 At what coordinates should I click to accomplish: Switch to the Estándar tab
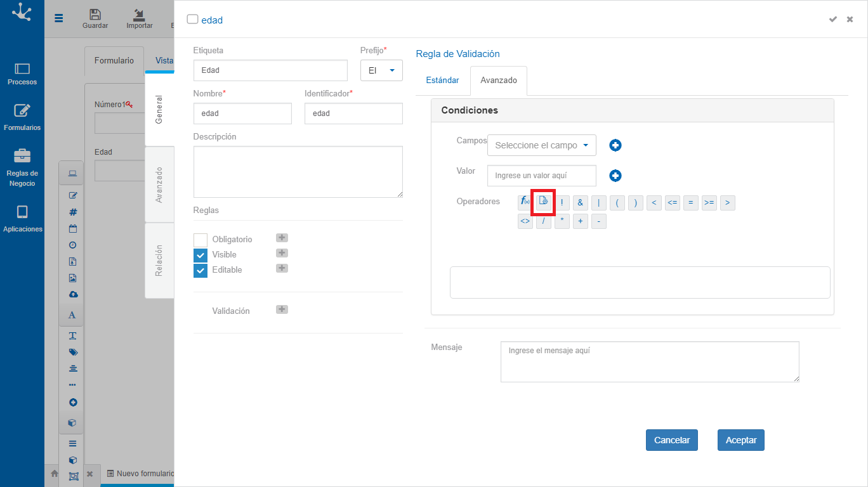(442, 81)
